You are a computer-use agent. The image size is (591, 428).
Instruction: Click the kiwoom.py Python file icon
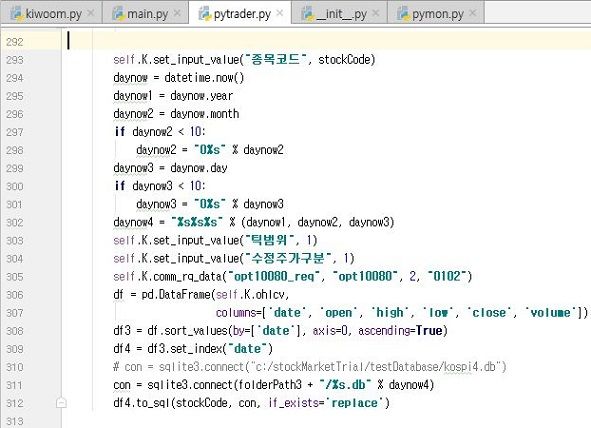17,14
